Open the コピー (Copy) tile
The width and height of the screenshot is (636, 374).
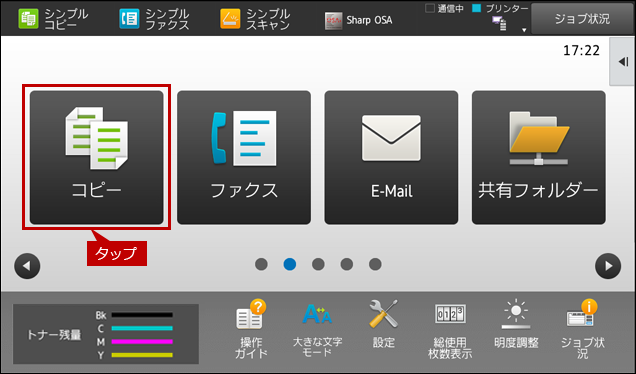coord(97,157)
